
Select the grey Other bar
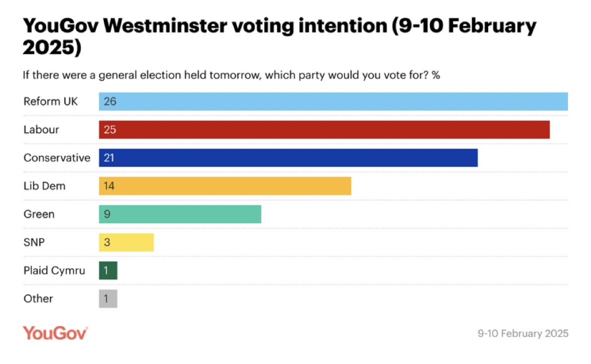pyautogui.click(x=108, y=299)
